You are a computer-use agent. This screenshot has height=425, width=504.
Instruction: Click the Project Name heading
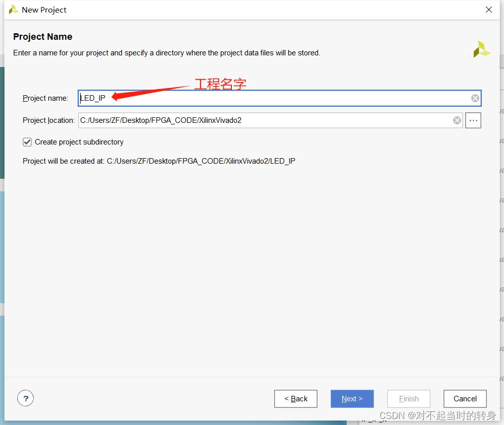tap(43, 37)
